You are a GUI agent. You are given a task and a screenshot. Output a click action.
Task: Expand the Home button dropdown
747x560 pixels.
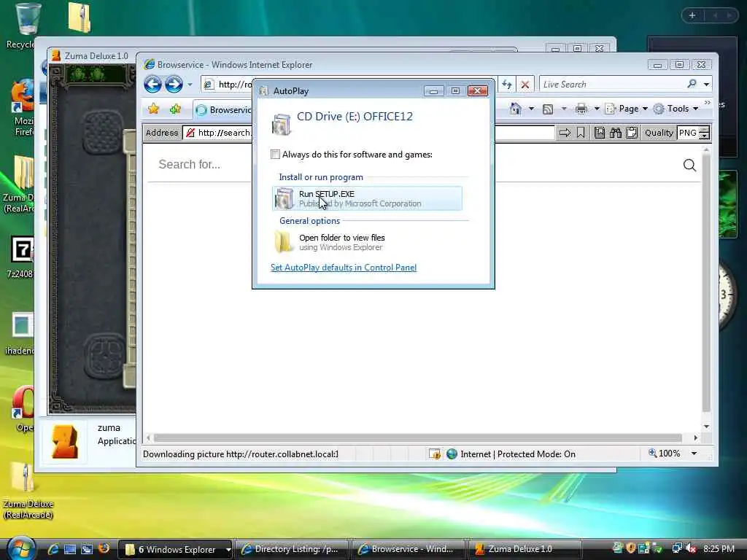531,109
